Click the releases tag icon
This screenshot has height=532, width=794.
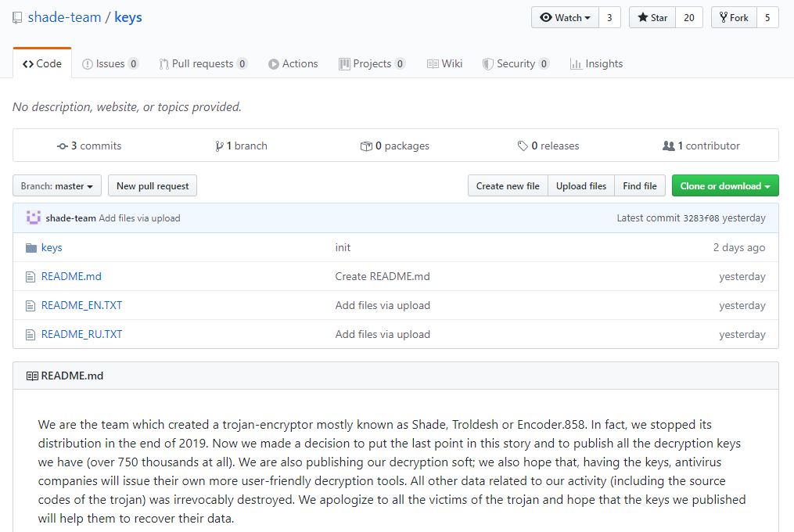(x=523, y=146)
